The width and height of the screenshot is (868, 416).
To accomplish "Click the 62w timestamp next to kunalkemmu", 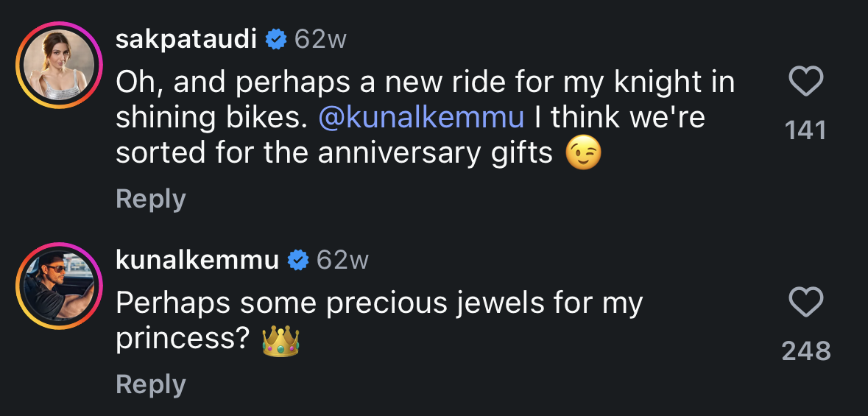I will pos(342,261).
